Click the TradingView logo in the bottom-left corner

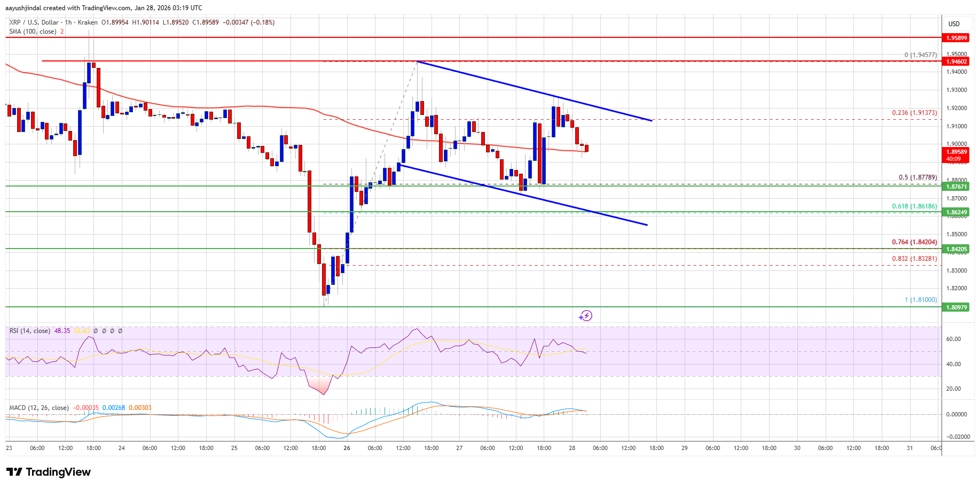point(48,472)
